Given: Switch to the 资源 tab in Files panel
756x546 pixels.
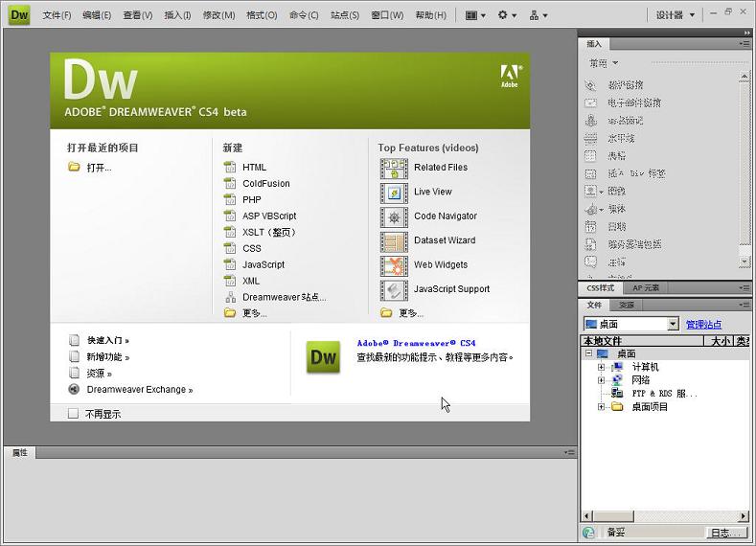Looking at the screenshot, I should [627, 305].
